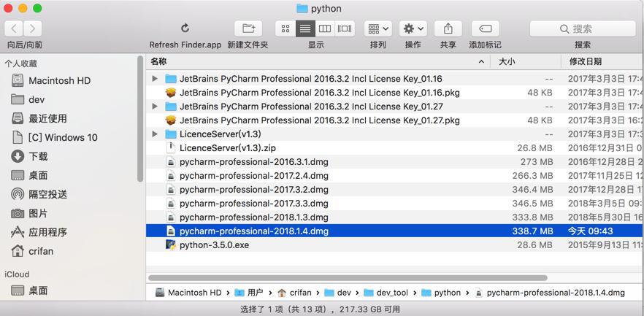Click 338.7 MB size cell

tap(532, 231)
